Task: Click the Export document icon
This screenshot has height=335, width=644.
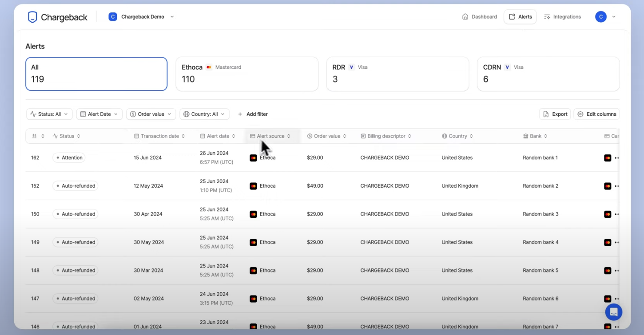Action: coord(545,114)
